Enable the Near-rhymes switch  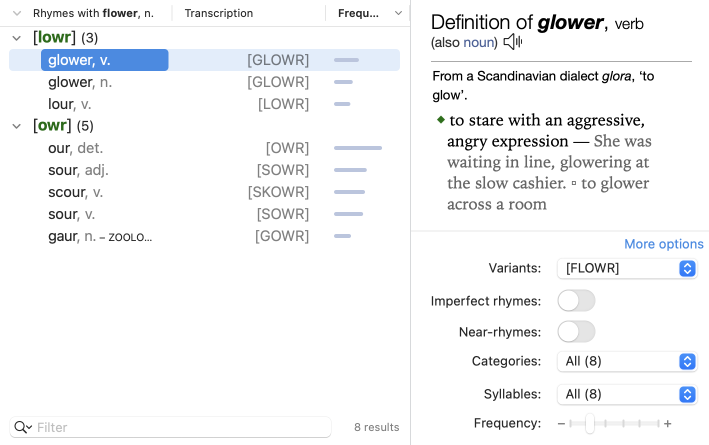point(576,331)
